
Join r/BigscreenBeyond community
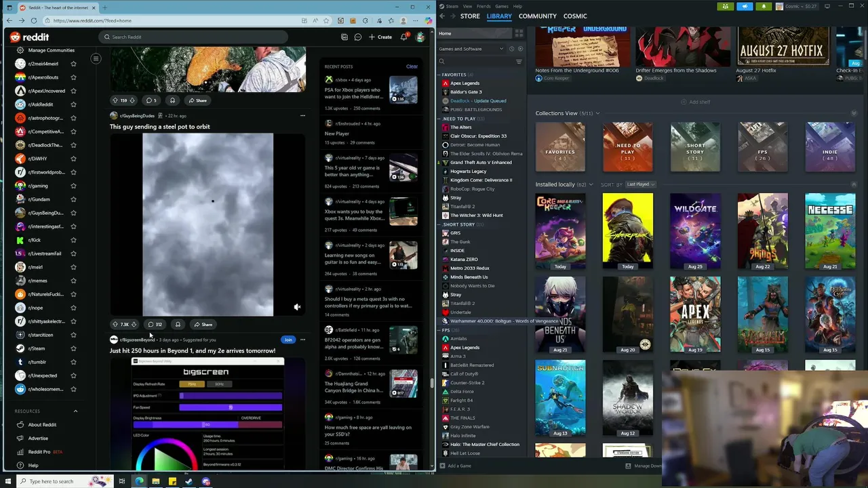(x=288, y=340)
